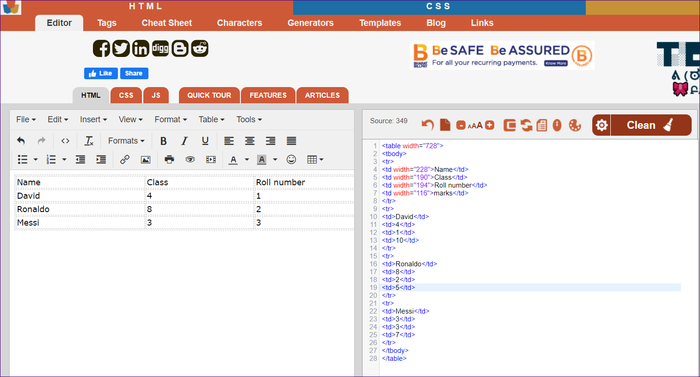Decrease source font size with minus icon
The image size is (700, 377).
(x=461, y=126)
